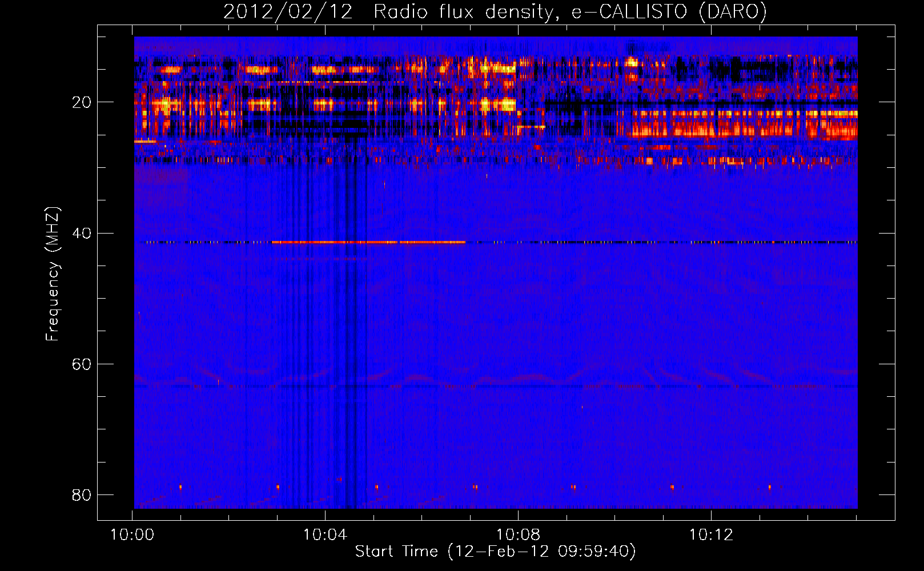Click the 10:08 time tick label
Viewport: 924px width, 571px height.
(518, 535)
